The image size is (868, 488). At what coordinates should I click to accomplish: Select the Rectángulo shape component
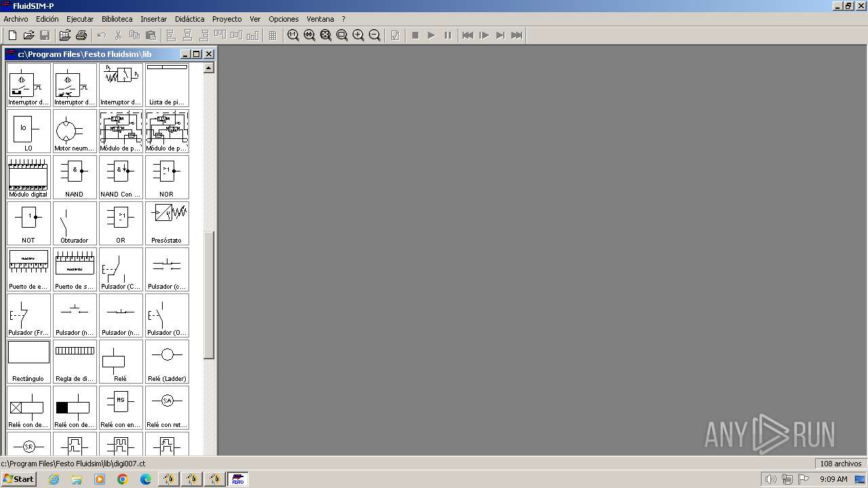tap(28, 362)
